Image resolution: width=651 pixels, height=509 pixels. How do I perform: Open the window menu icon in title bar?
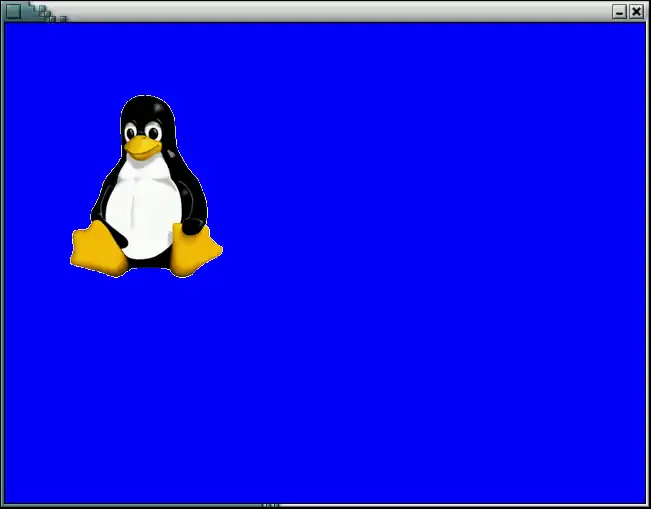(13, 11)
